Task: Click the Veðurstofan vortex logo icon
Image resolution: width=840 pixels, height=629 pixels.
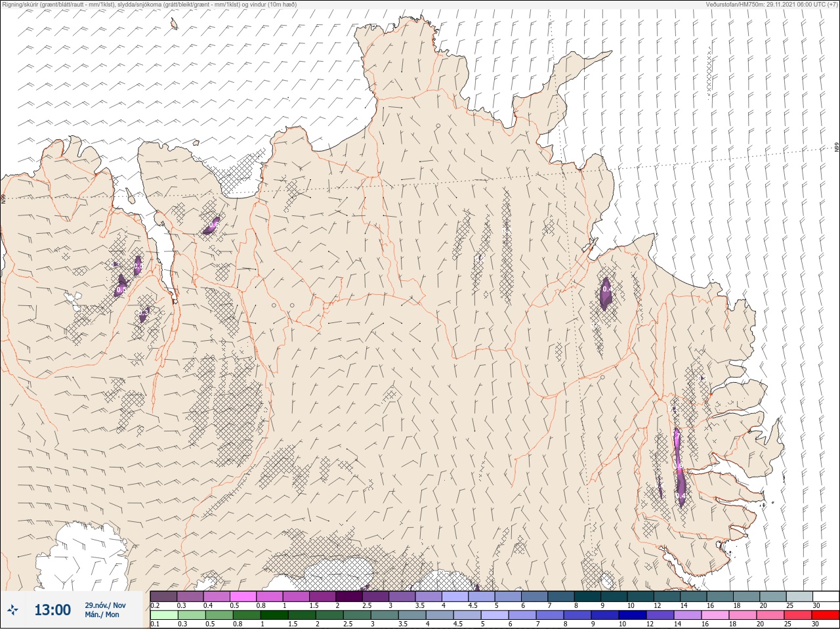Action: [13, 610]
